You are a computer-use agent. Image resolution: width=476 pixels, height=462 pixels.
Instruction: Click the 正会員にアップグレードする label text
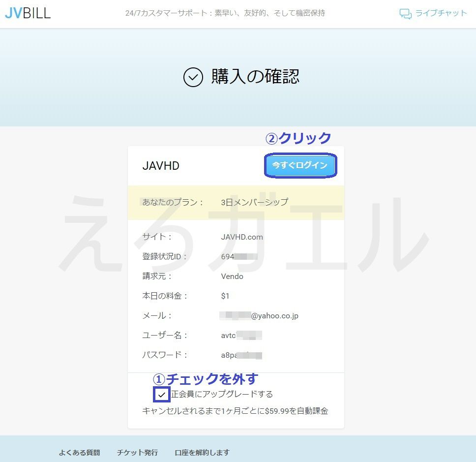pyautogui.click(x=222, y=394)
